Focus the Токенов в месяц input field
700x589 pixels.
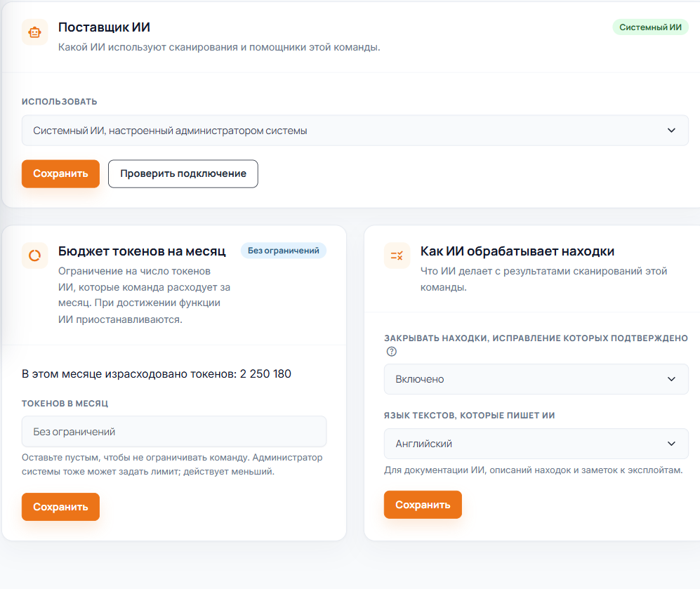point(174,432)
